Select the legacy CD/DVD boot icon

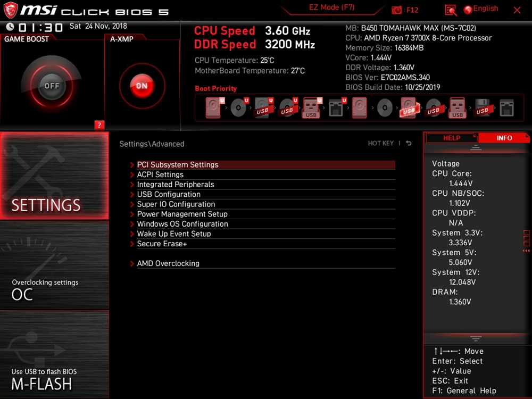[385, 108]
